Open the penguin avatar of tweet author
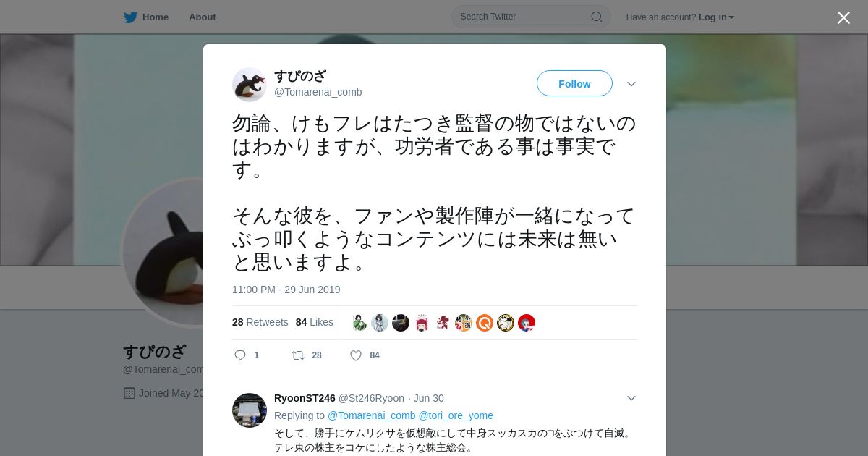The height and width of the screenshot is (456, 868). 250,85
